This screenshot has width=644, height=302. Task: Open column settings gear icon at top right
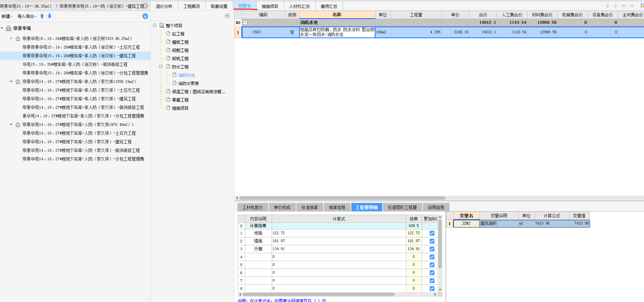[642, 6]
